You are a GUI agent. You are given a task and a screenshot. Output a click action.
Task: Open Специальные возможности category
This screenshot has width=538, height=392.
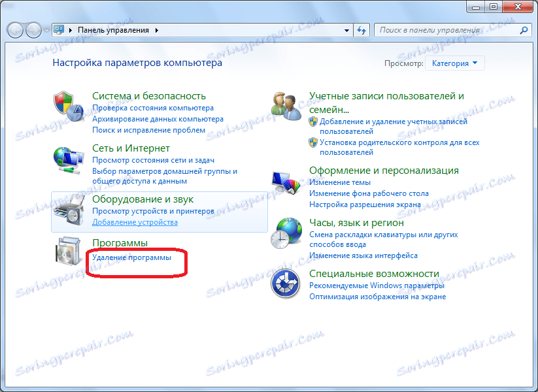pos(374,274)
